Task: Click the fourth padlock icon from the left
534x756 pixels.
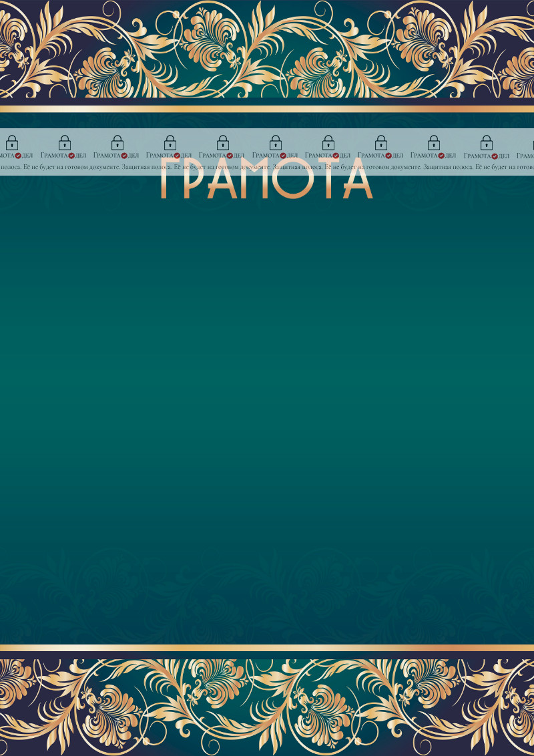Action: coord(170,142)
